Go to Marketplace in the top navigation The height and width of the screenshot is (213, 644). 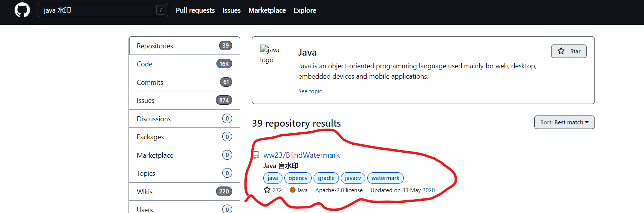point(267,10)
